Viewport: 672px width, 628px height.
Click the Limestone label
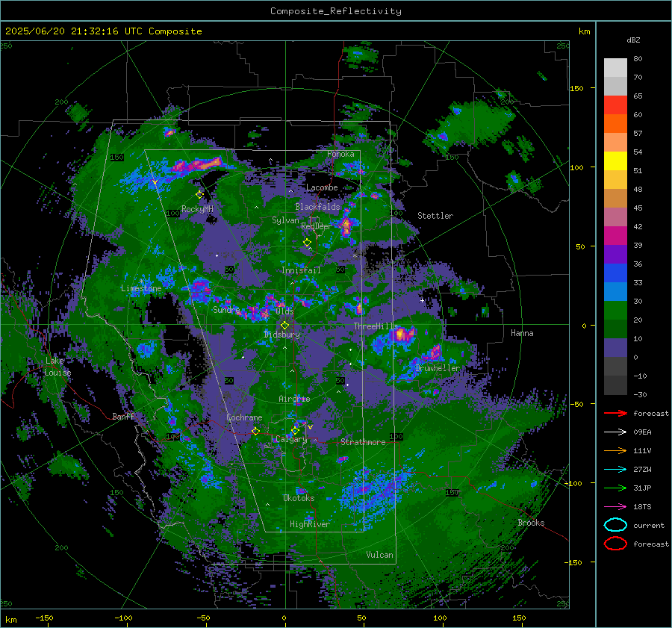tap(141, 288)
